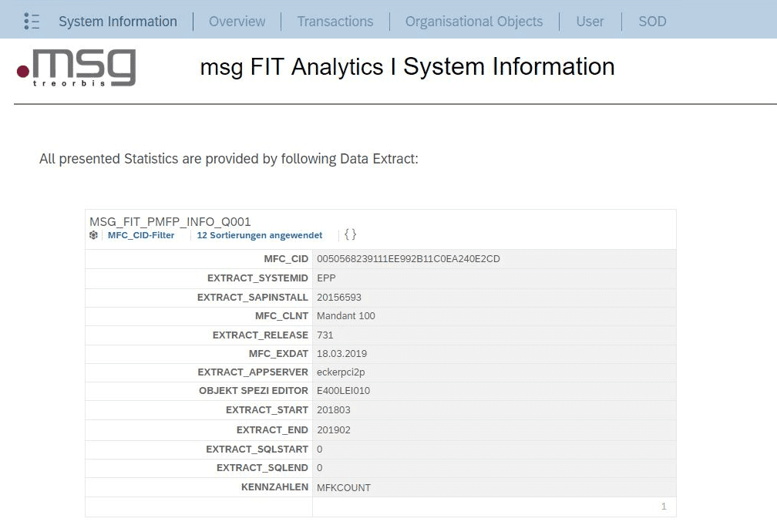Click 12 Sortierungen angewendet link

pos(260,235)
